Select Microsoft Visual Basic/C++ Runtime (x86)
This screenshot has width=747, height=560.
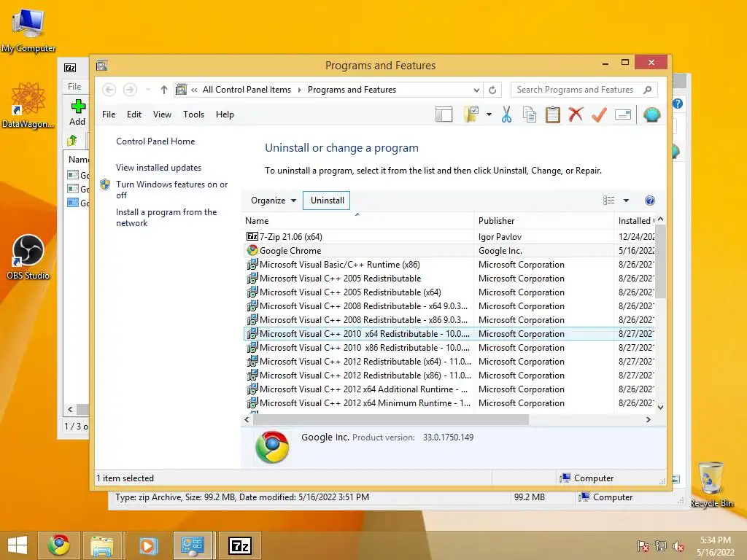[x=449, y=264]
